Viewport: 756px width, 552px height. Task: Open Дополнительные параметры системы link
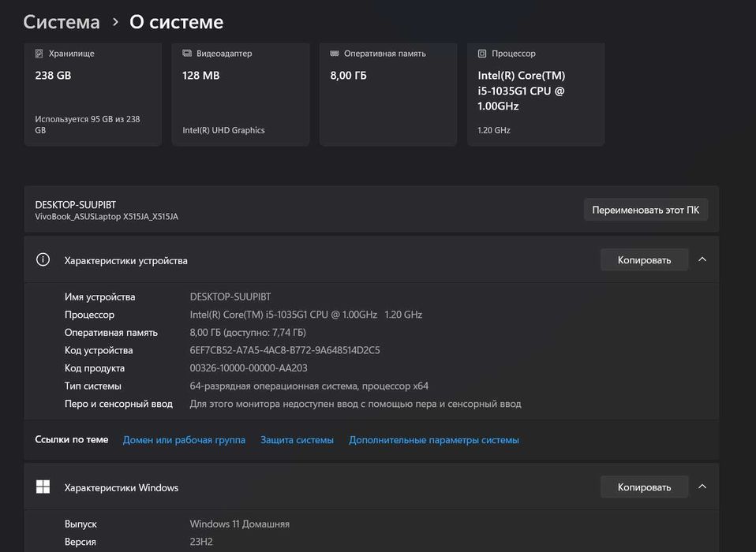[x=434, y=440]
